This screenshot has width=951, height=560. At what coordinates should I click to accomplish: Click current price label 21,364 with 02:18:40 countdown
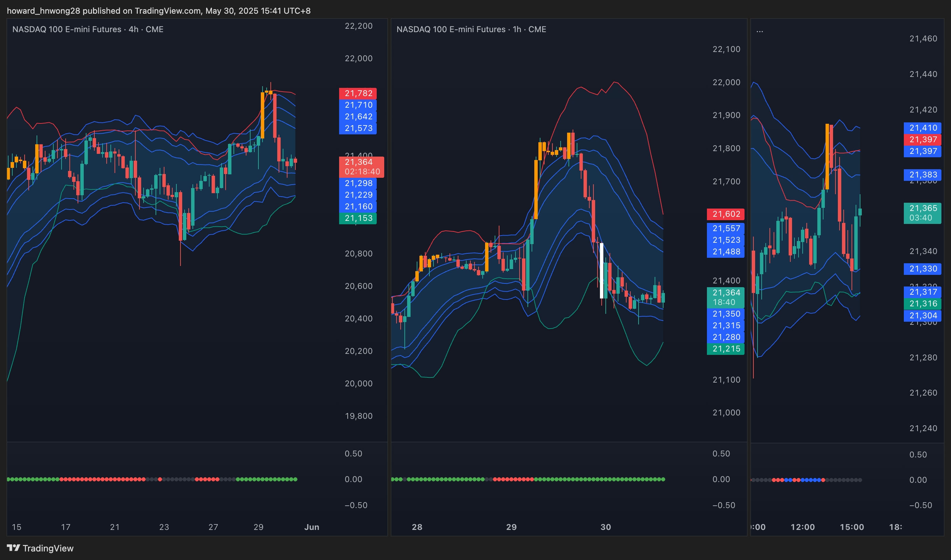361,167
